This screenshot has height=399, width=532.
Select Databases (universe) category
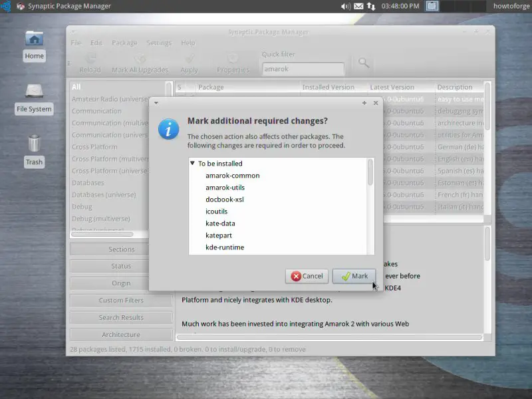click(x=104, y=195)
